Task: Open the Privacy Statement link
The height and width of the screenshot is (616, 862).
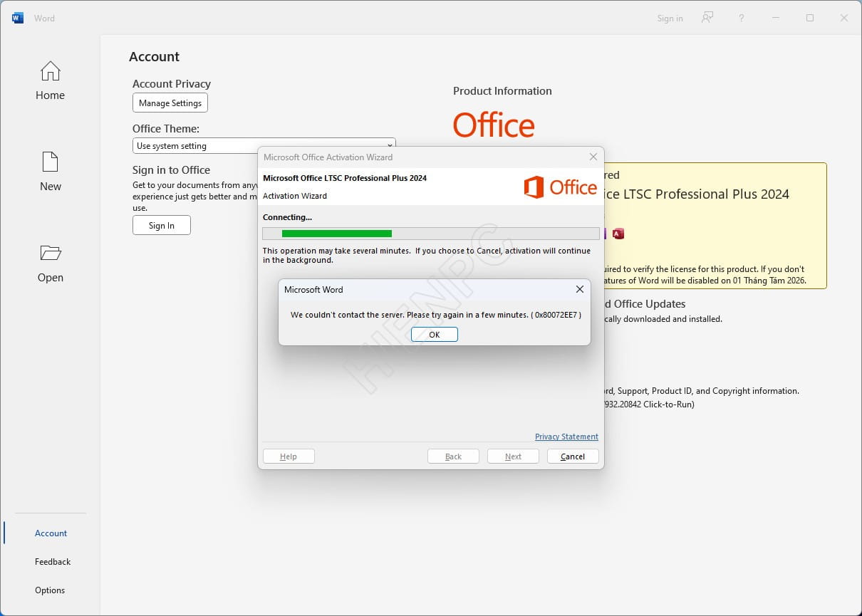Action: click(x=566, y=437)
